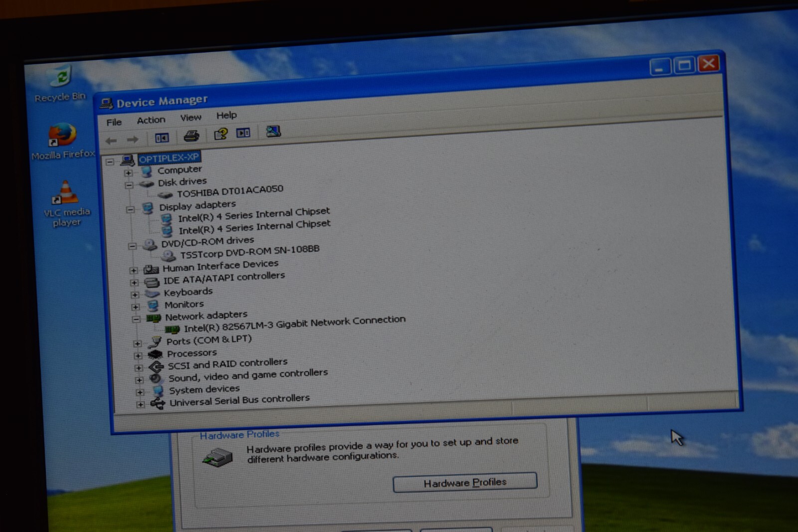This screenshot has width=798, height=532.
Task: Open the Action menu
Action: coord(151,120)
